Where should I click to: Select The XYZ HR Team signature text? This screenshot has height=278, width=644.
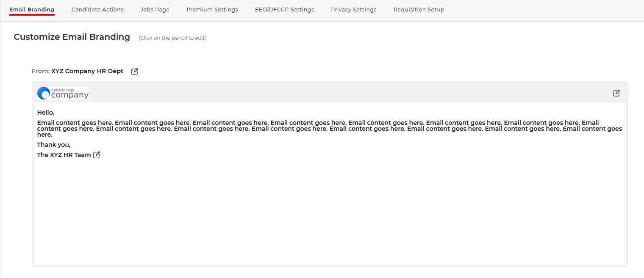point(64,155)
